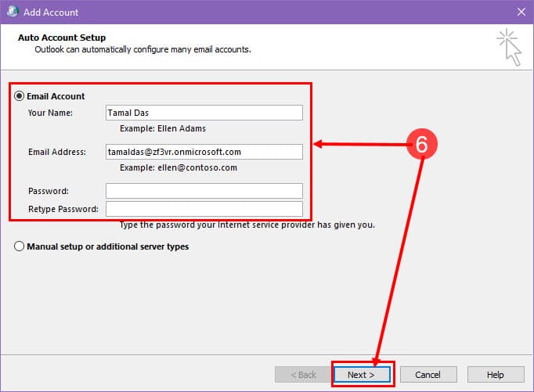534x392 pixels.
Task: Click the 'Password:' label
Action: pos(49,191)
